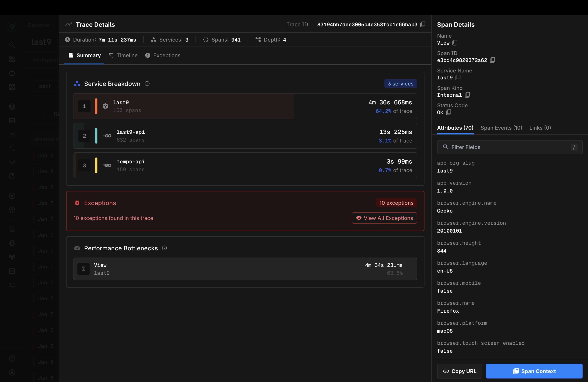The height and width of the screenshot is (382, 588).
Task: Open the Exceptions tab
Action: pyautogui.click(x=163, y=55)
